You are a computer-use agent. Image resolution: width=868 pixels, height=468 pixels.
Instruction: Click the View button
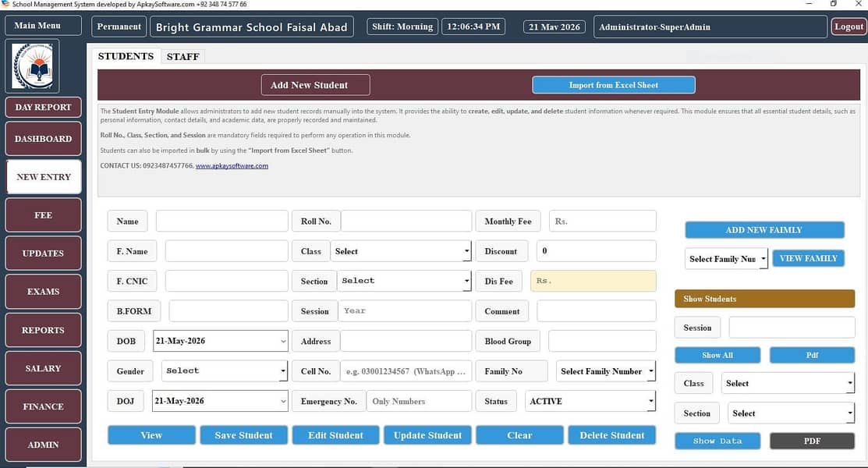[151, 435]
